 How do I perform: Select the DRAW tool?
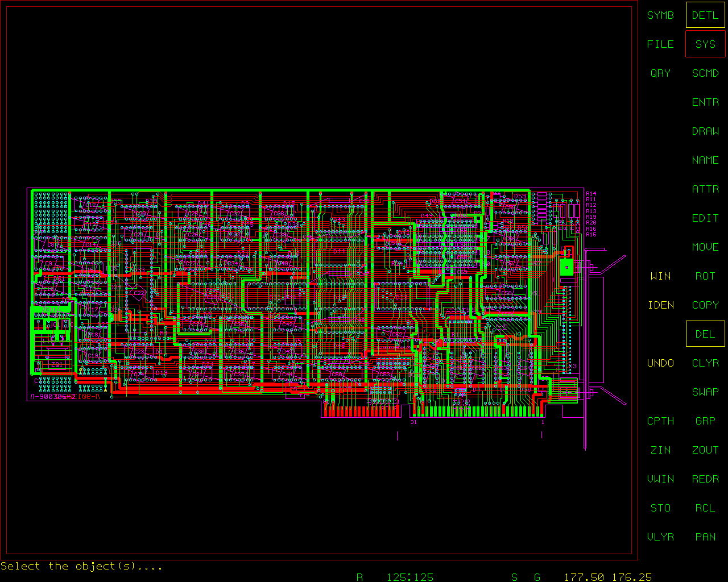point(705,131)
